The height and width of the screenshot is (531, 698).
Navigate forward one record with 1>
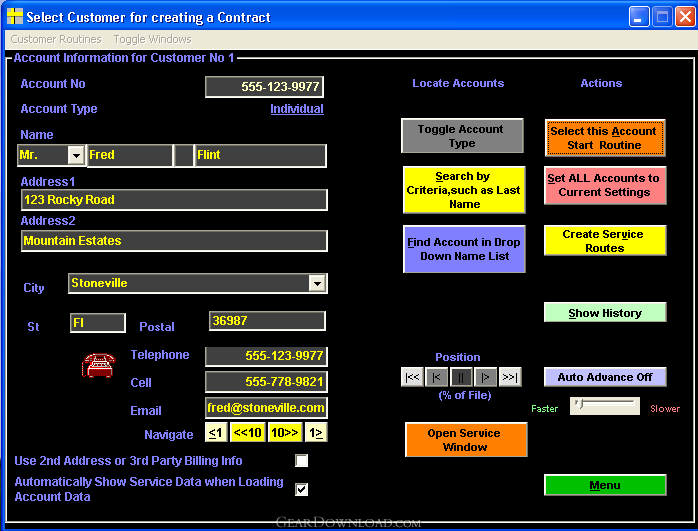316,433
